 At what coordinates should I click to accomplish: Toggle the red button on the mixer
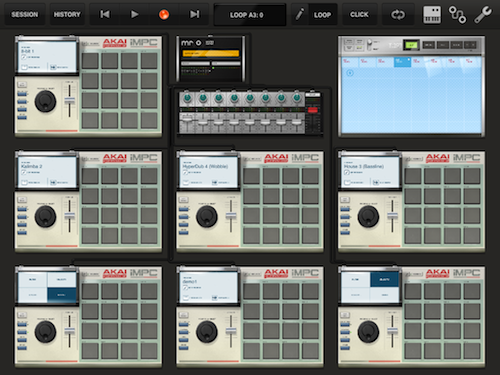[313, 110]
